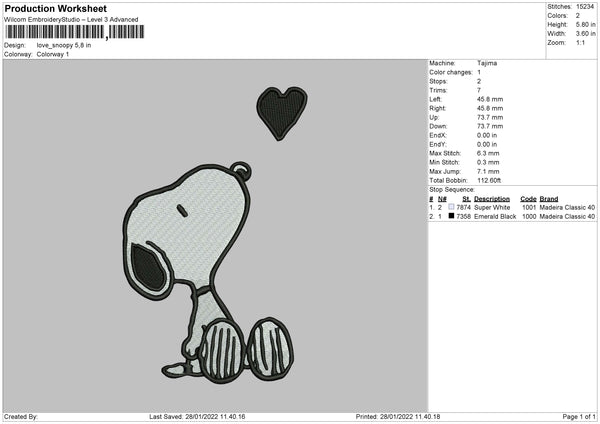Click the 'Super White' description cell
Viewport: 600px width, 424px height.
click(x=492, y=207)
